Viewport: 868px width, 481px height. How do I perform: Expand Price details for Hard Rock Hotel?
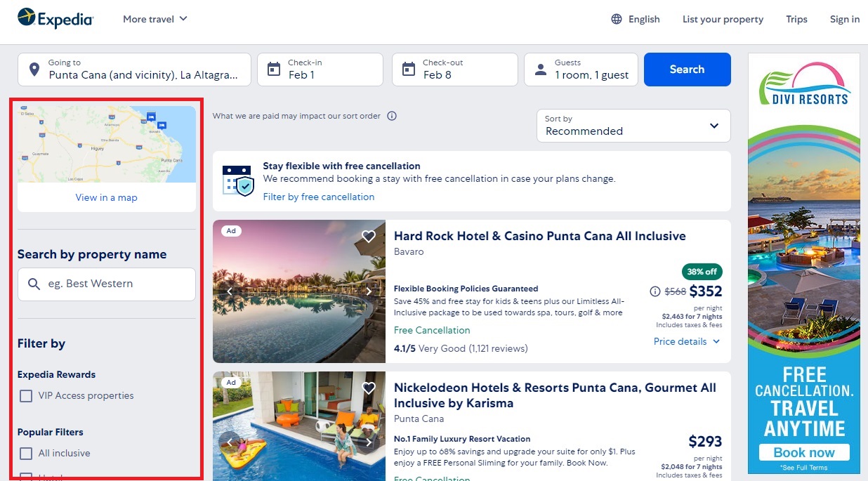(687, 342)
